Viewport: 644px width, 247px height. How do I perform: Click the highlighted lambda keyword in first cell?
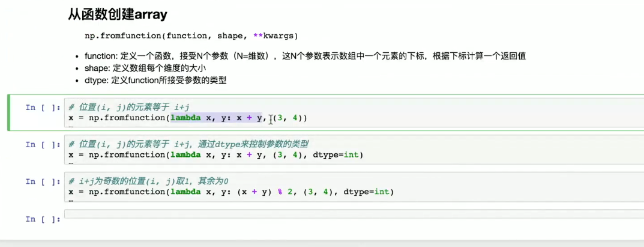tap(185, 118)
